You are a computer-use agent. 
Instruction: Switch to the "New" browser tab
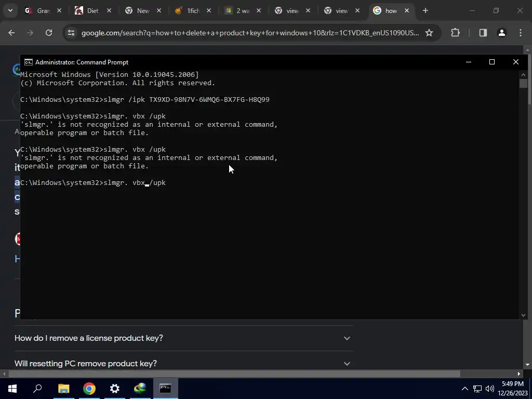coord(138,10)
